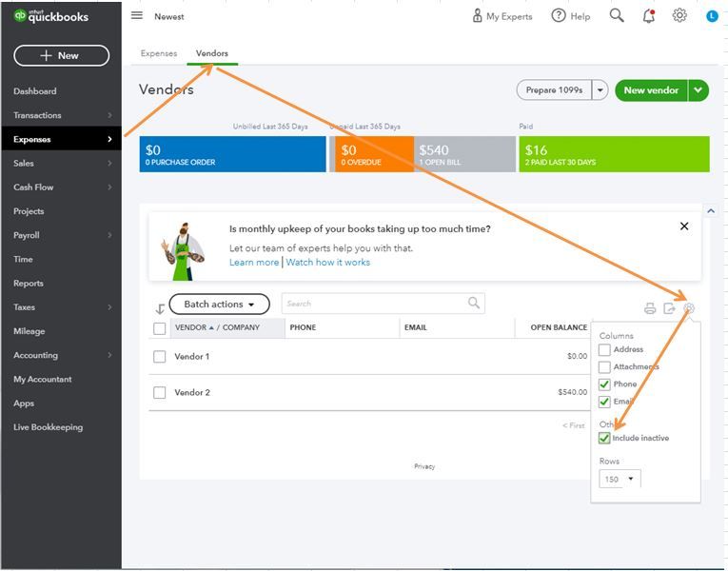728x571 pixels.
Task: Export vendor list to Excel
Action: click(669, 308)
